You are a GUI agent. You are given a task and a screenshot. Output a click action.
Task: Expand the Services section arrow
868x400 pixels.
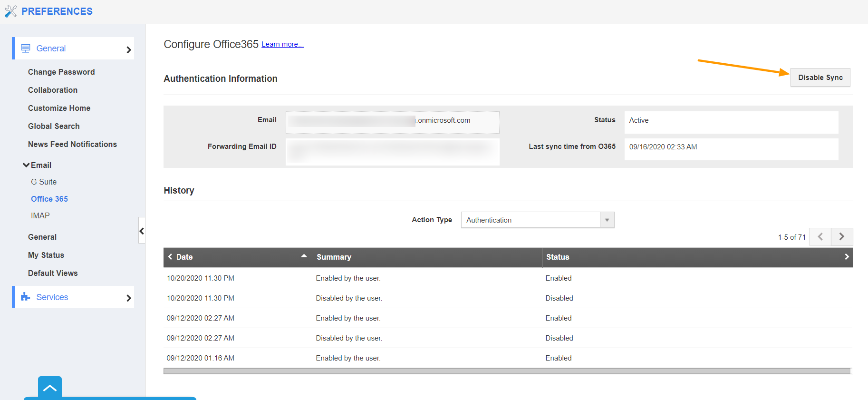pos(128,298)
